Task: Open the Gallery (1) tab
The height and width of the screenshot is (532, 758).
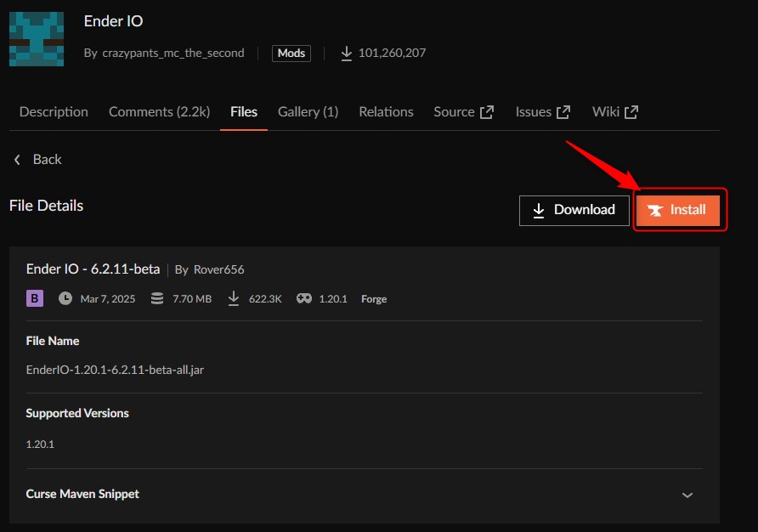Action: [308, 111]
